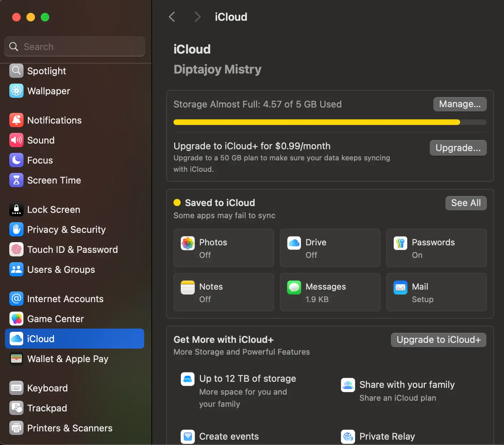
Task: Click the Keyboard icon in sidebar
Action: pos(16,388)
